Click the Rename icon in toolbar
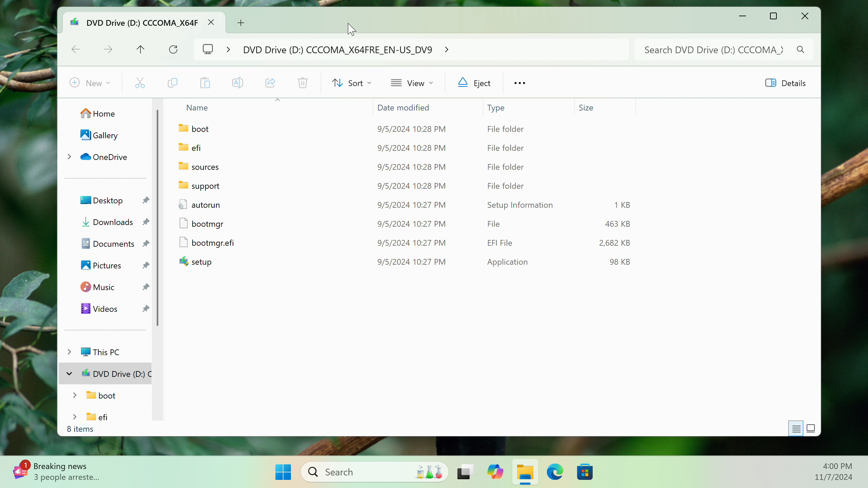Image resolution: width=868 pixels, height=488 pixels. click(237, 83)
